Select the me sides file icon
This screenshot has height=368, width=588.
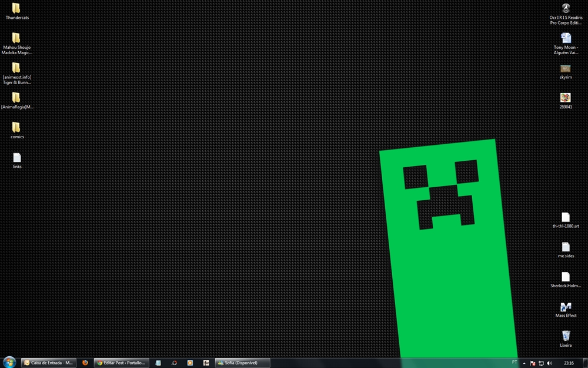click(x=566, y=247)
